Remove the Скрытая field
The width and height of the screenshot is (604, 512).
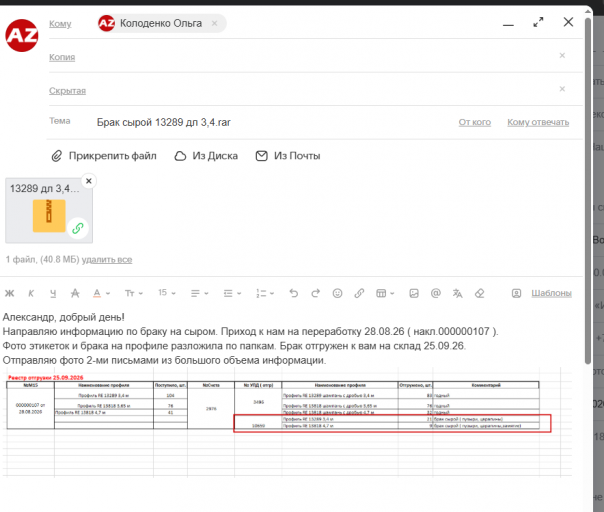pyautogui.click(x=562, y=89)
